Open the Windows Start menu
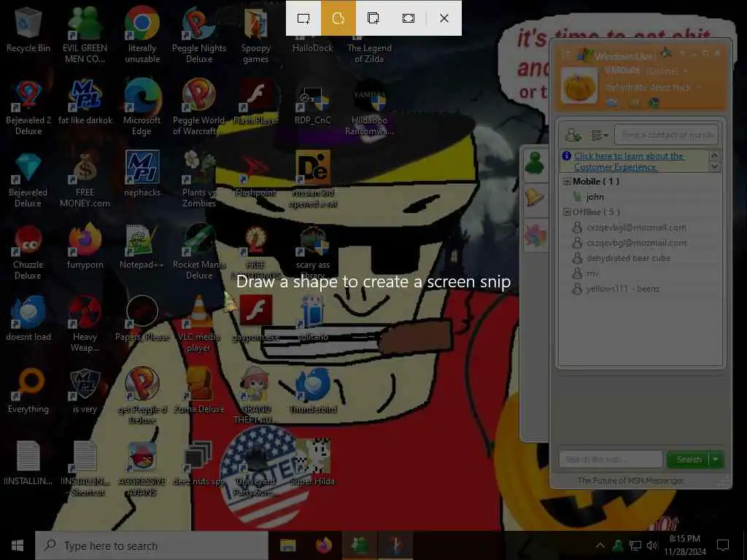This screenshot has height=560, width=747. coord(18,545)
